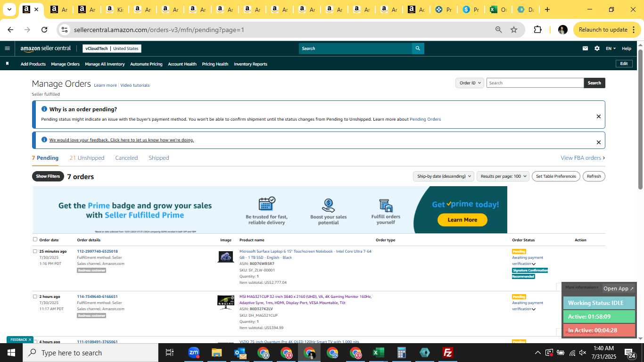Open the View FBA orders link
The width and height of the screenshot is (644, 362).
click(x=583, y=158)
